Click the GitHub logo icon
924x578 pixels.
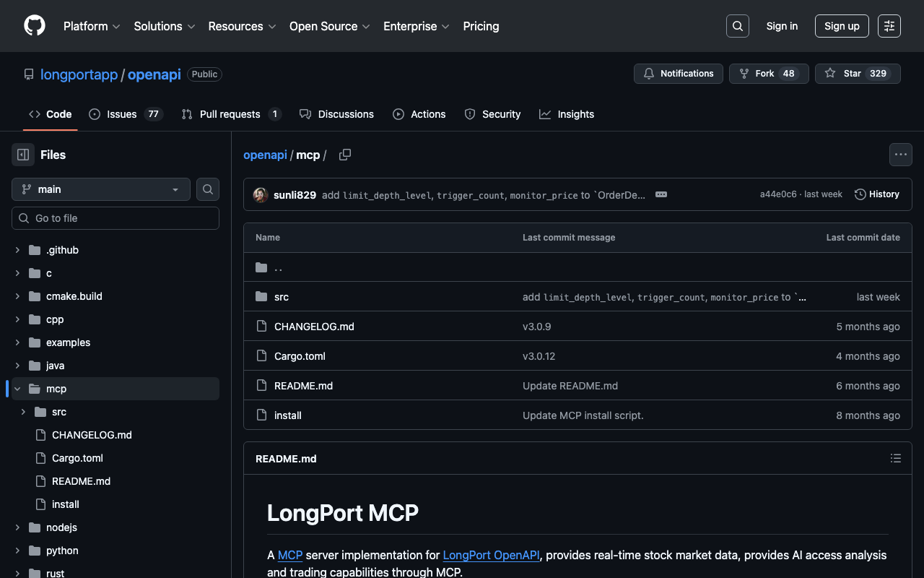point(35,26)
